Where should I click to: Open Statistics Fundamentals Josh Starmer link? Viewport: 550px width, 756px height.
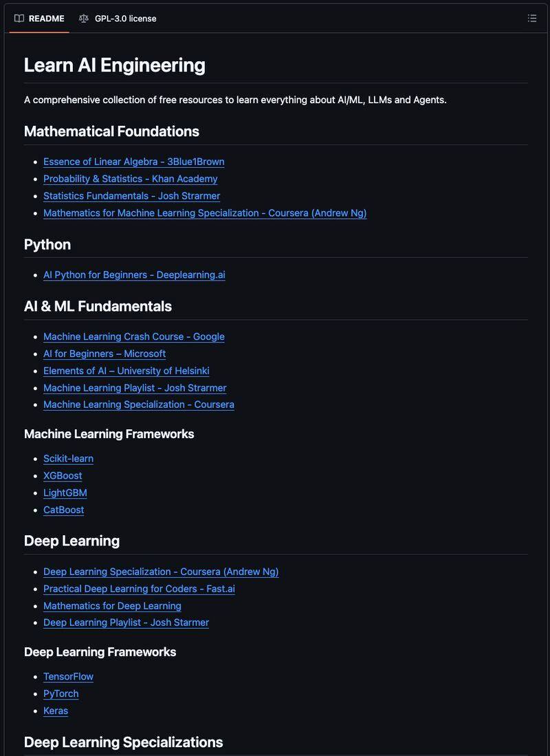point(131,196)
